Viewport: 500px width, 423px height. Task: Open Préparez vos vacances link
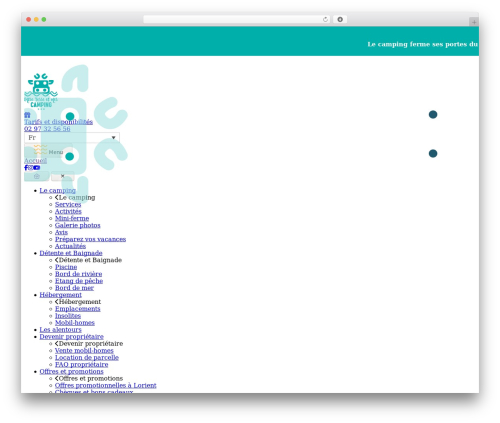90,239
